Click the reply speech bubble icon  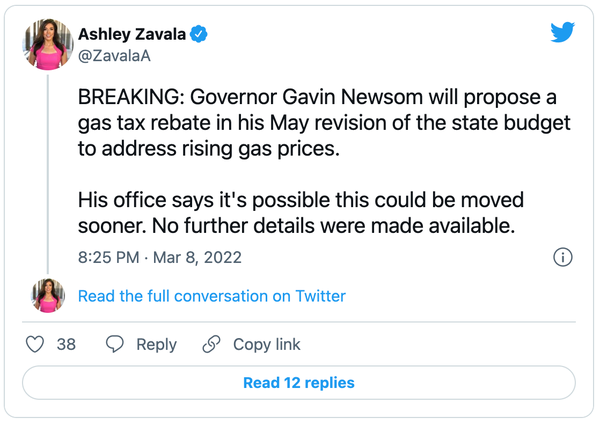tap(115, 344)
